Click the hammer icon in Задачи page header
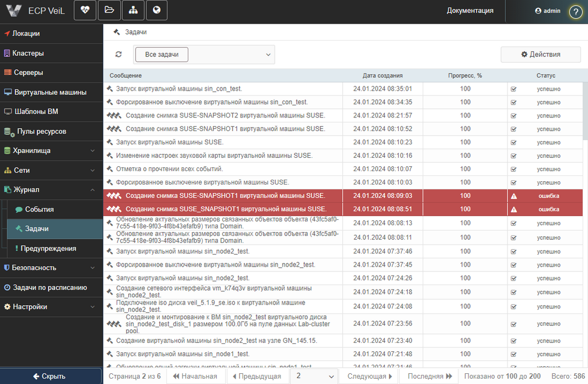Viewport: 588px width, 384px height. click(x=116, y=32)
